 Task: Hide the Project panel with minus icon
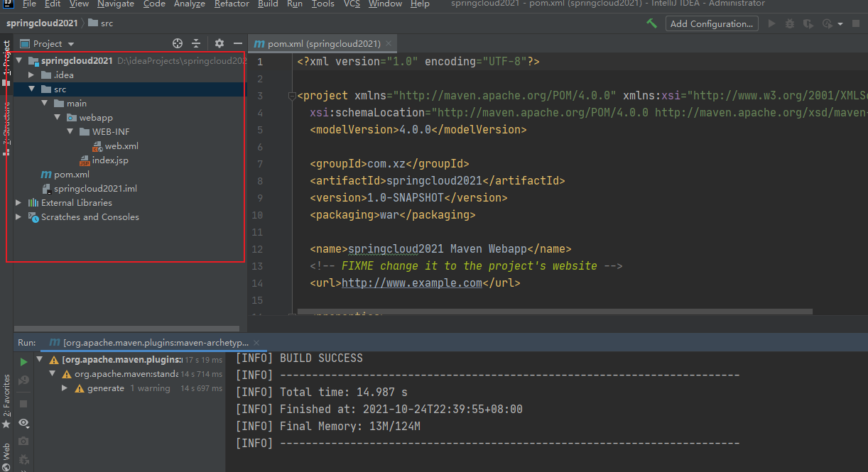click(238, 43)
